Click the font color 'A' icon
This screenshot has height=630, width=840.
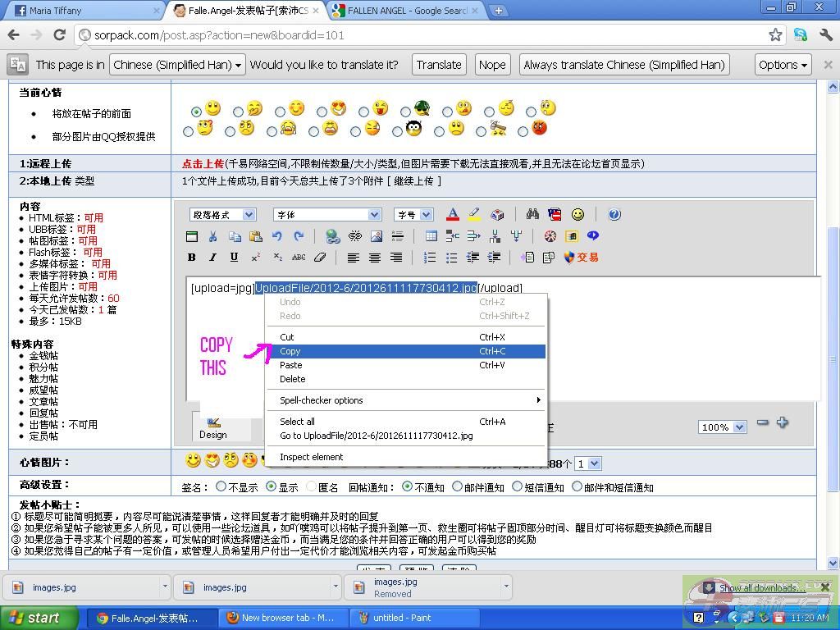(452, 215)
